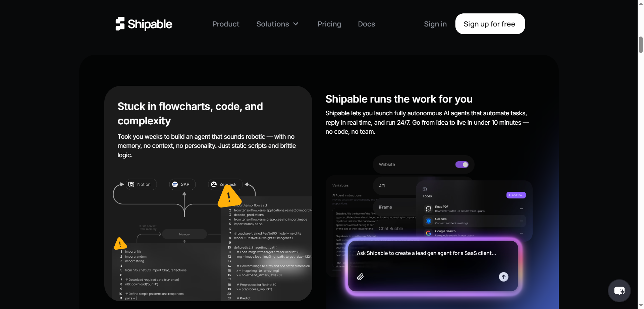644x309 pixels.
Task: Click the send arrow button
Action: pos(503,276)
